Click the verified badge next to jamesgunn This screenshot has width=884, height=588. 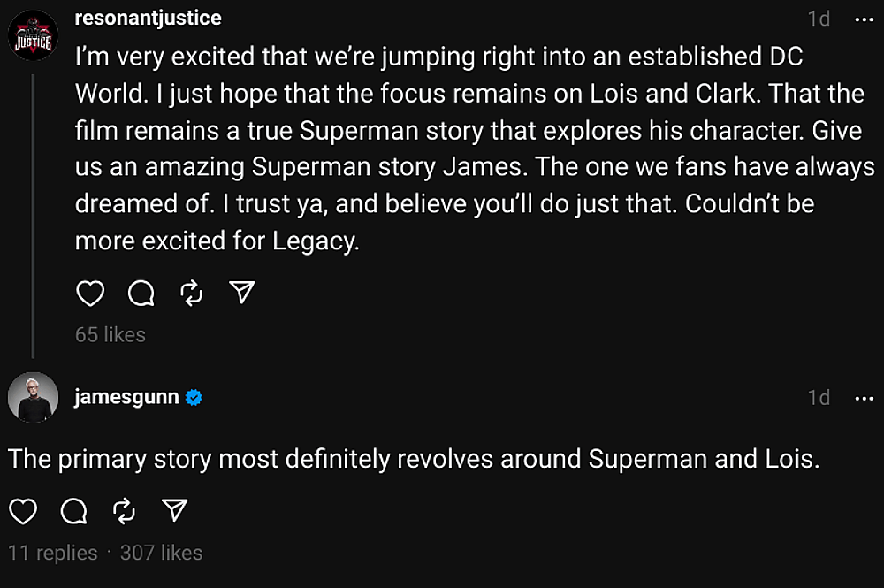pyautogui.click(x=193, y=397)
